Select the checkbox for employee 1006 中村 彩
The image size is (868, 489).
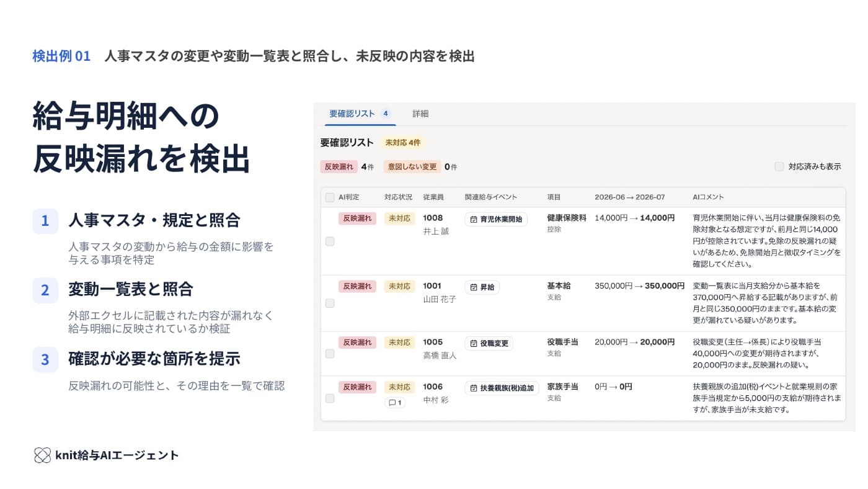click(x=330, y=398)
